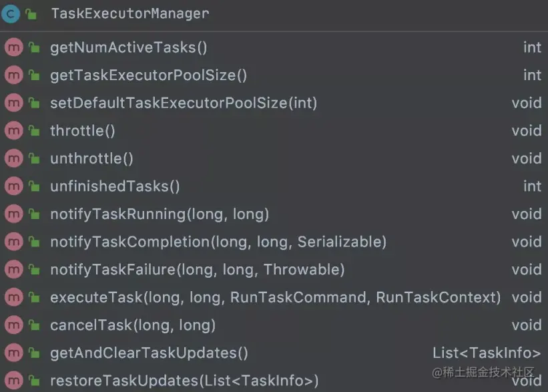Click the List<TaskInfo> return type label
Viewport: 548px width, 392px height.
click(x=487, y=353)
